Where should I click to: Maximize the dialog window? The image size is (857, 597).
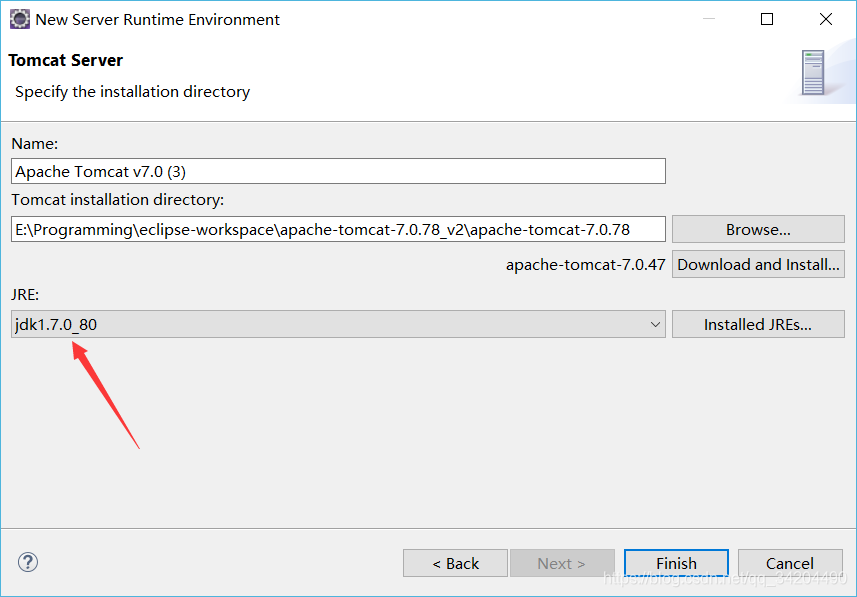[767, 19]
